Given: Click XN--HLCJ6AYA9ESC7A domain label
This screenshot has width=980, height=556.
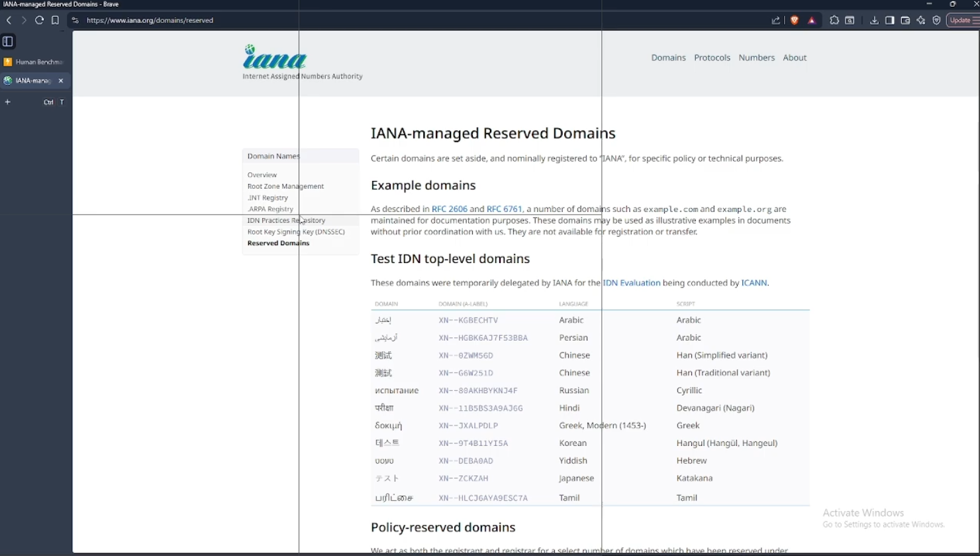Looking at the screenshot, I should click(x=483, y=498).
